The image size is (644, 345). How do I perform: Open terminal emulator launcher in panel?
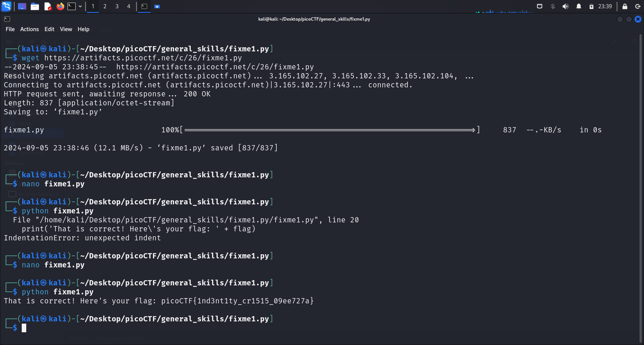pos(72,6)
